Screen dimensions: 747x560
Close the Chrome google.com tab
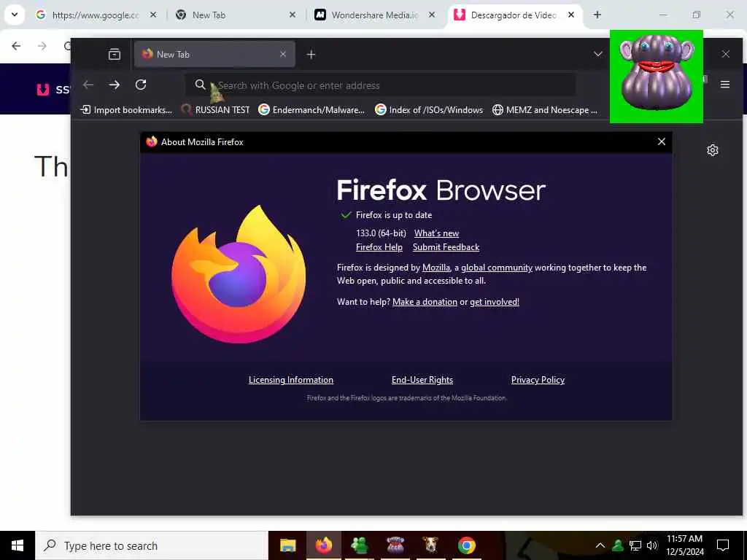point(153,15)
